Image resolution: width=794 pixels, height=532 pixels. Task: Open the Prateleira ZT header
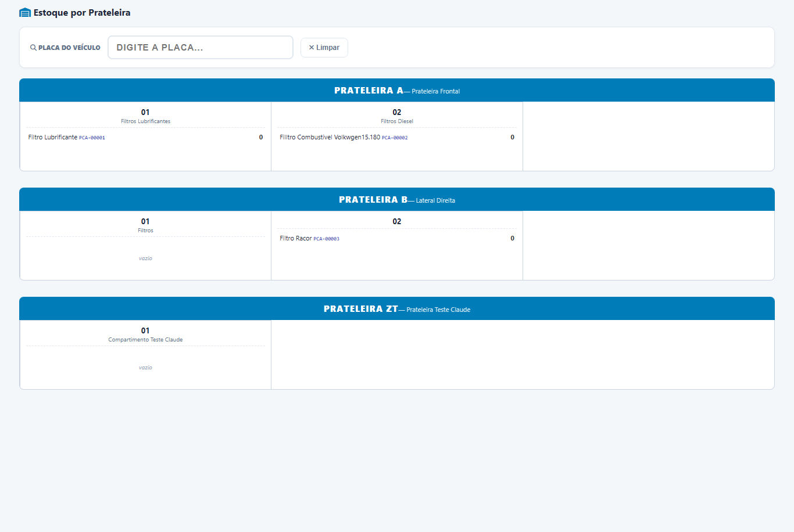(x=397, y=309)
